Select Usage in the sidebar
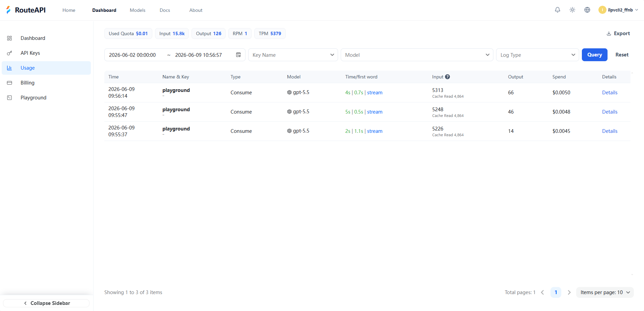 pos(46,68)
